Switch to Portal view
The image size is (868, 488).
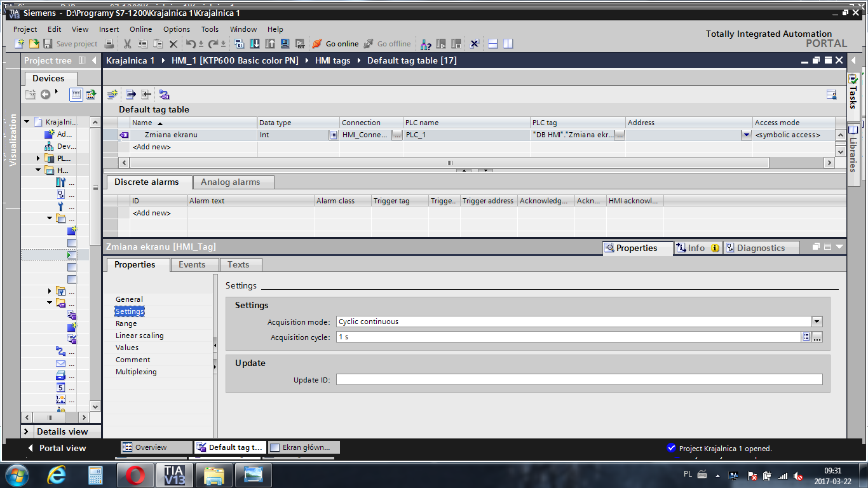(57, 448)
